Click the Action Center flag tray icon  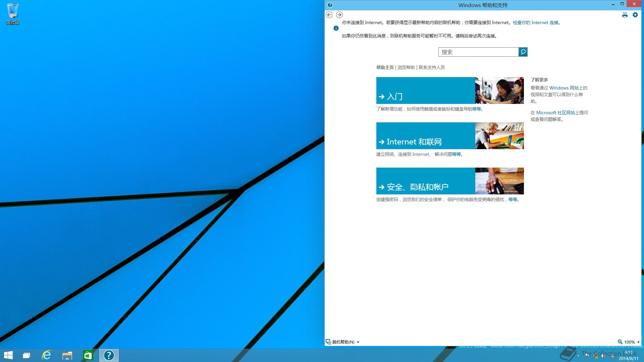pos(587,356)
